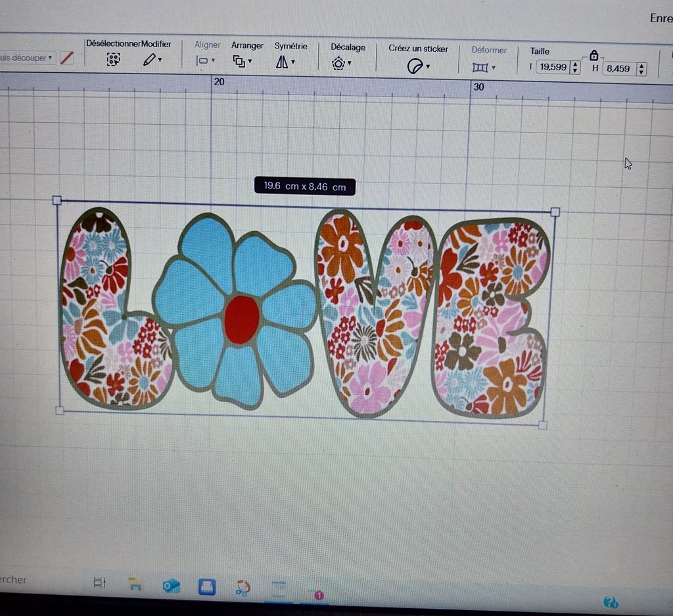Increase width with the up stepper arrow
Image resolution: width=673 pixels, height=616 pixels.
coord(575,64)
